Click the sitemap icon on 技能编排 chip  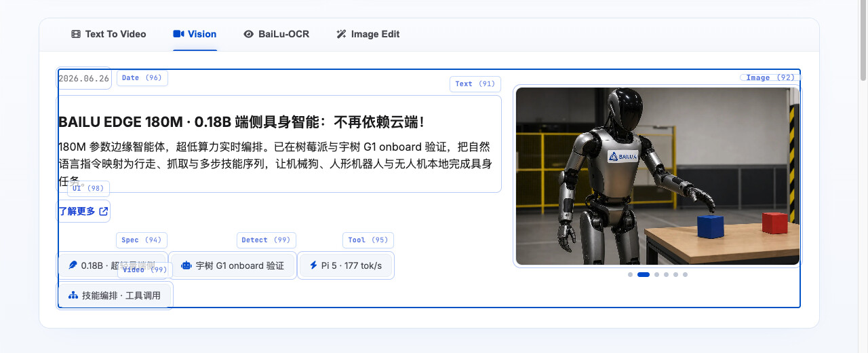pos(73,295)
